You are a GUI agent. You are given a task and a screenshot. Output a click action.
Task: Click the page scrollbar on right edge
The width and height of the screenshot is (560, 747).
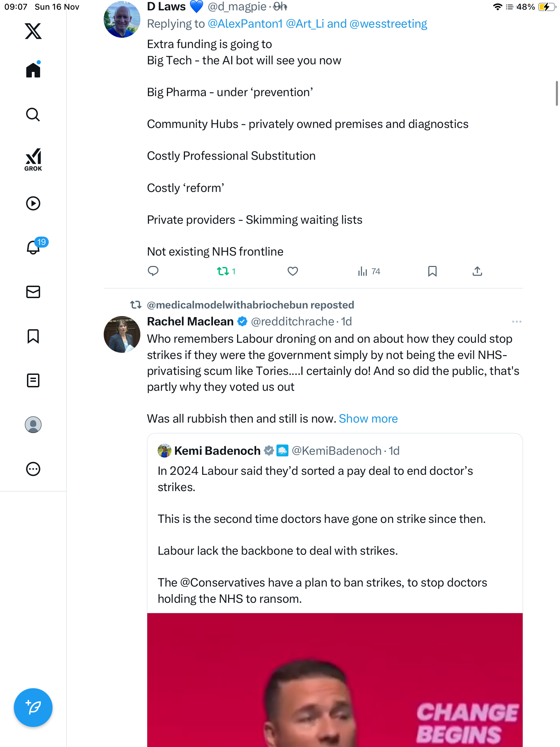click(556, 93)
